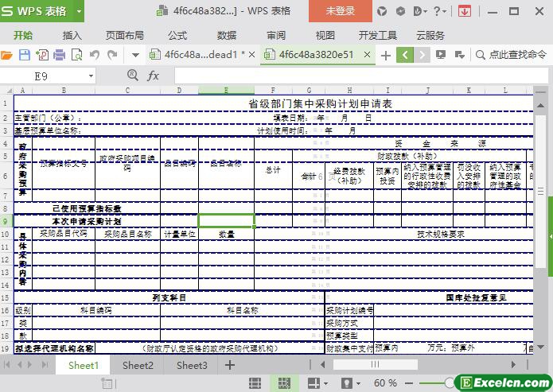Click the red download ribbon-toggle icon
The width and height of the screenshot is (553, 392).
point(465,11)
